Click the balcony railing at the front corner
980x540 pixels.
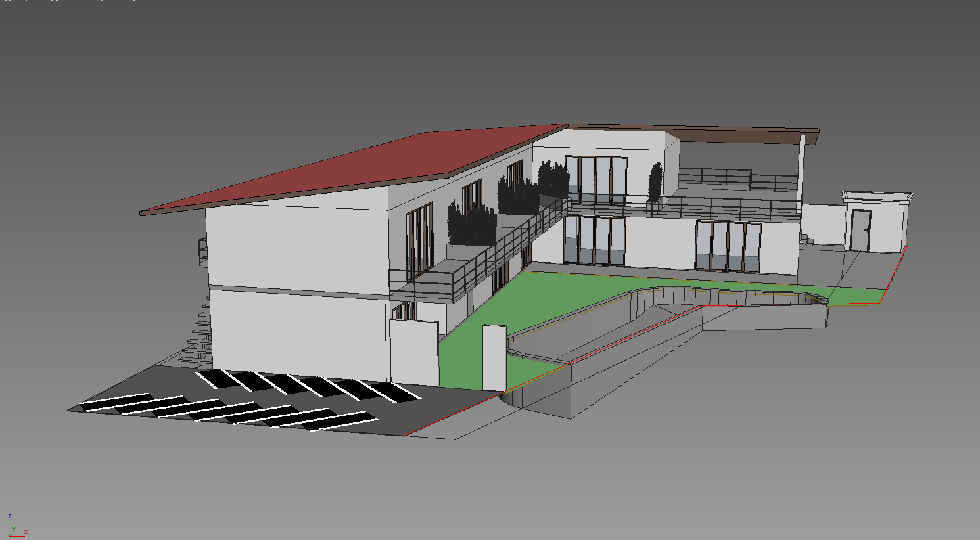tap(421, 282)
